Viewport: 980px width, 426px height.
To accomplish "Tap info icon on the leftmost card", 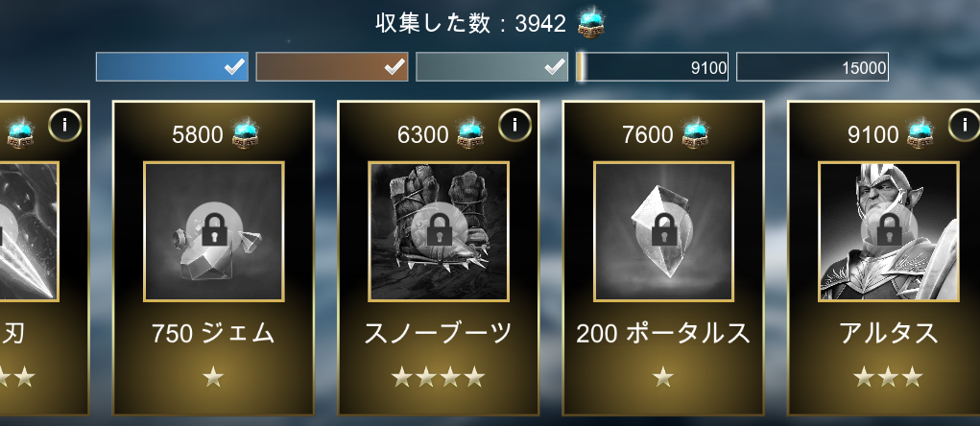I will (65, 125).
